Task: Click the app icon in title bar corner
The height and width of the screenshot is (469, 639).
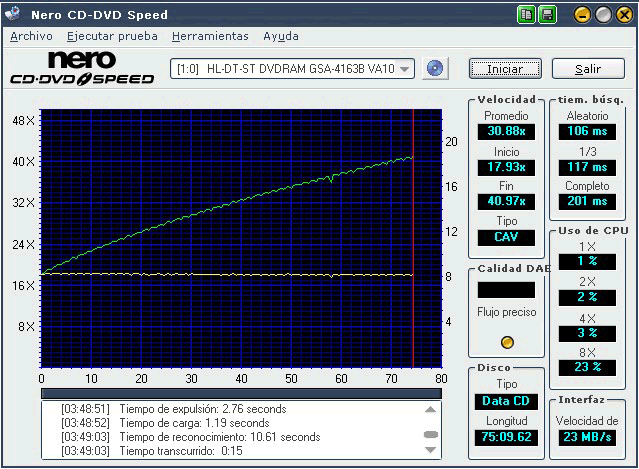Action: pyautogui.click(x=12, y=14)
